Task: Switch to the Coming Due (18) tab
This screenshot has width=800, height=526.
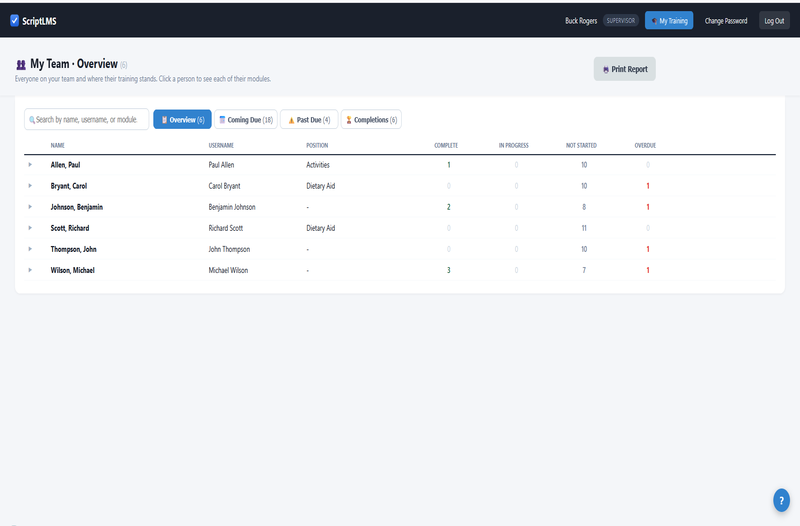Action: pos(246,119)
